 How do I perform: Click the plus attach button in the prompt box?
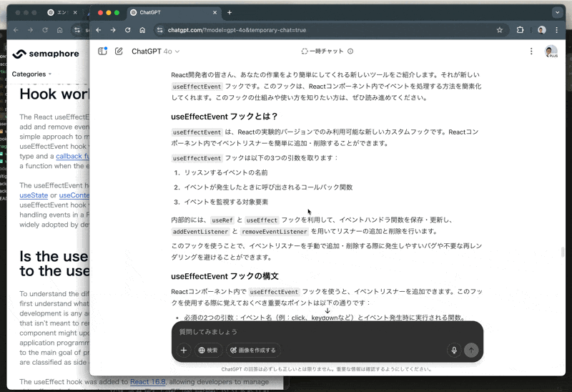click(x=184, y=350)
